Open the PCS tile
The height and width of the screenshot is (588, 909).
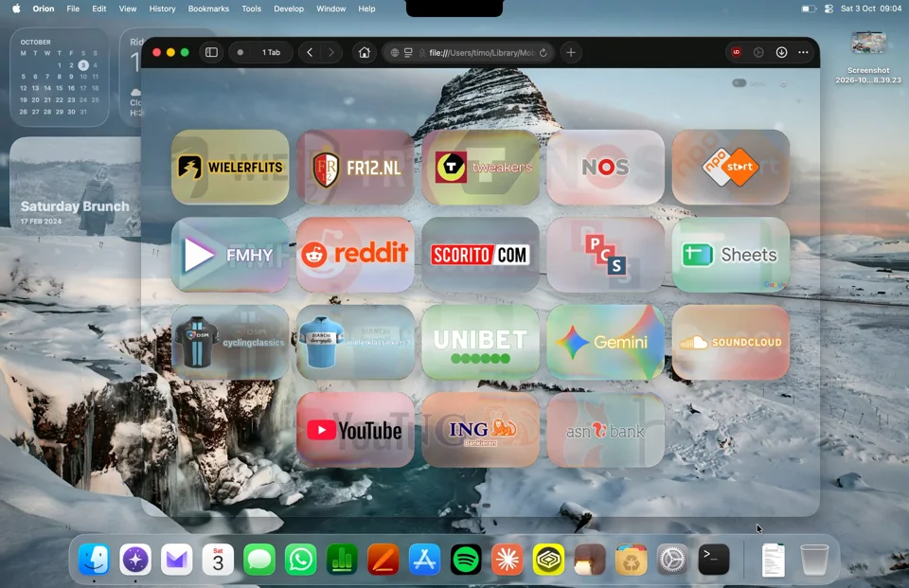coord(606,255)
